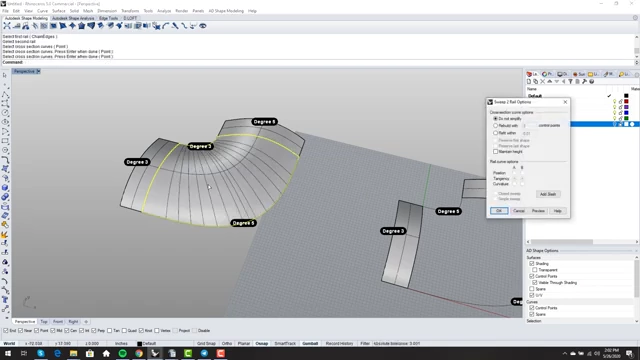Click OK in Sweep 2 Rail Options
Viewport: 640px width, 360px height.
coord(499,211)
